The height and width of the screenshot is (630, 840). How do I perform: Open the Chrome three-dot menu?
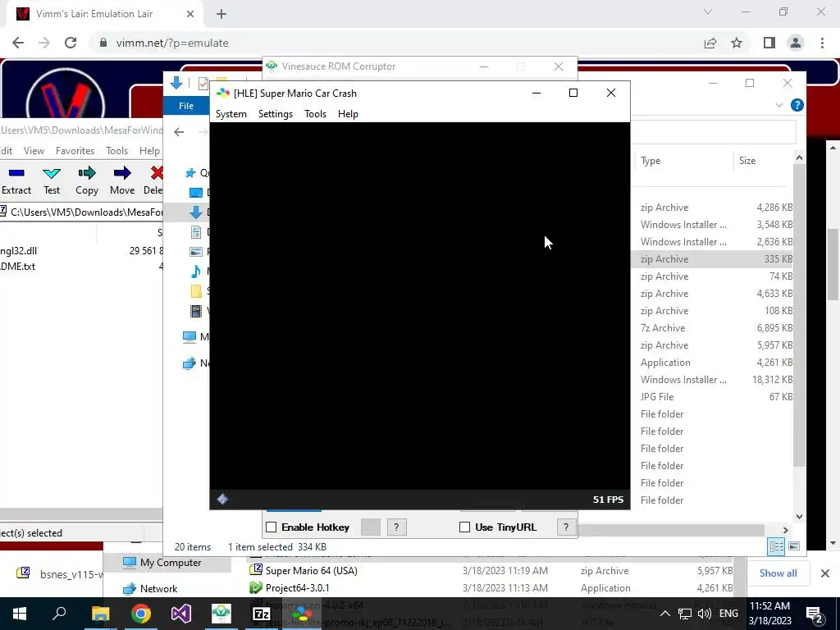coord(822,43)
